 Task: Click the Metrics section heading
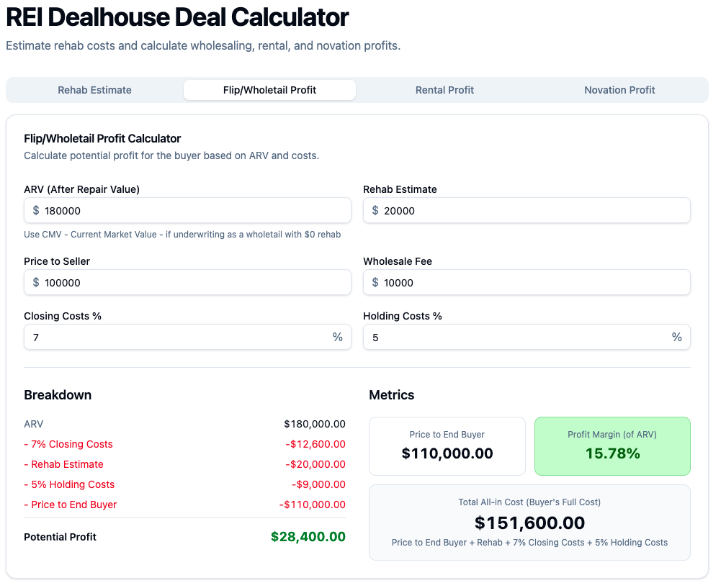coord(392,395)
